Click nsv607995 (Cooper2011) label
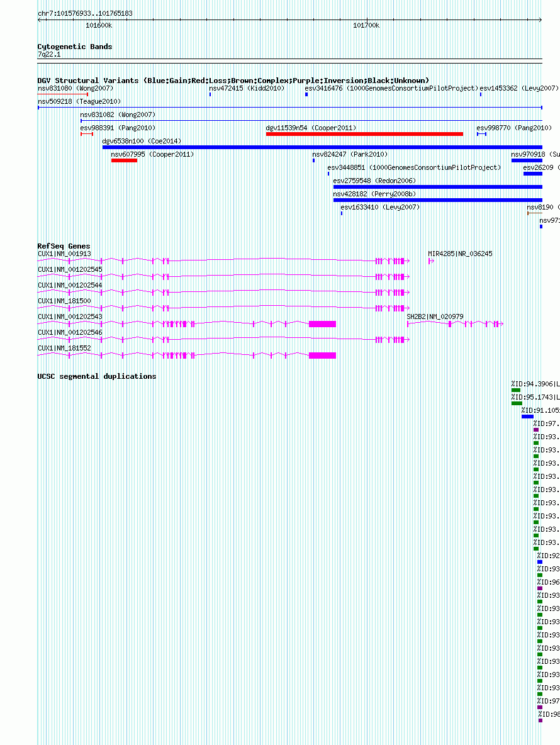560x745 pixels. point(152,155)
